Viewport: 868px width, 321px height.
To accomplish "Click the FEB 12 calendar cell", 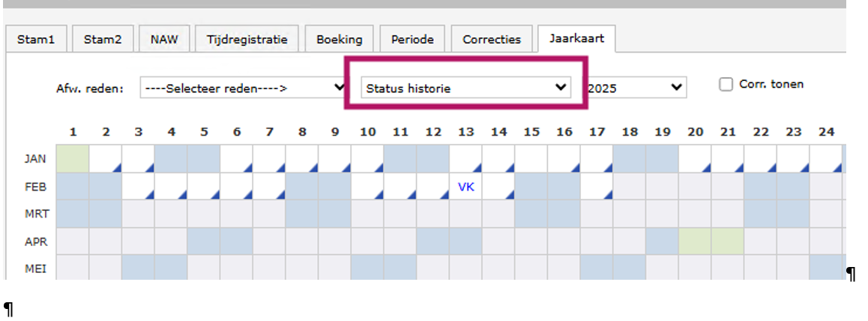I will point(433,187).
